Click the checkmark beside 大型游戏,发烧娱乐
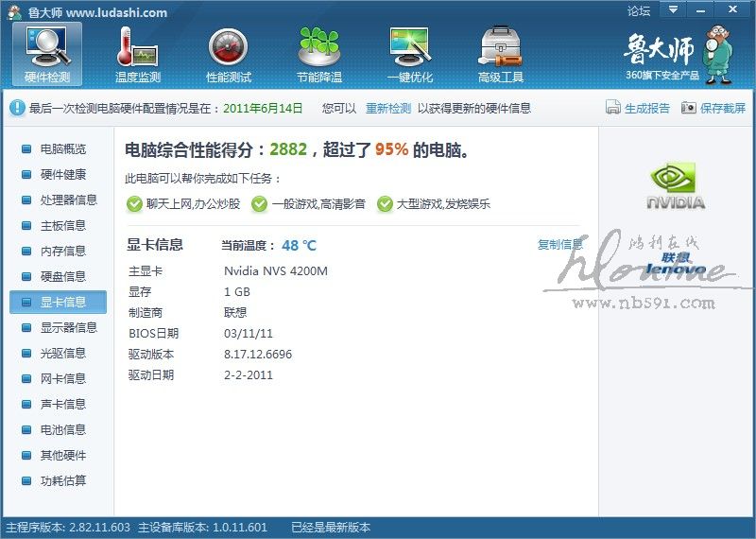 pyautogui.click(x=385, y=204)
